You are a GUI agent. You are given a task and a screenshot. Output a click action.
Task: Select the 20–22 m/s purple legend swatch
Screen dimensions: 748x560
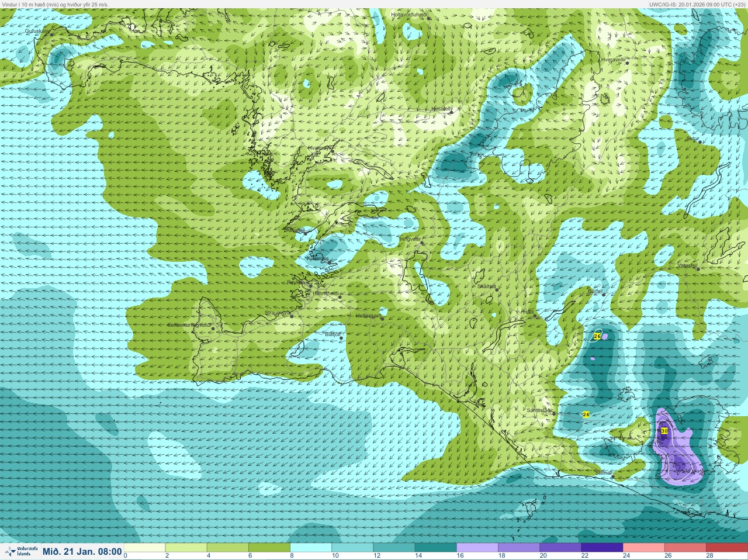[559, 548]
